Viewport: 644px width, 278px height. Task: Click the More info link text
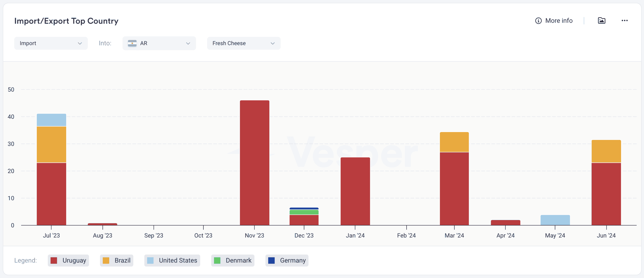pos(559,21)
